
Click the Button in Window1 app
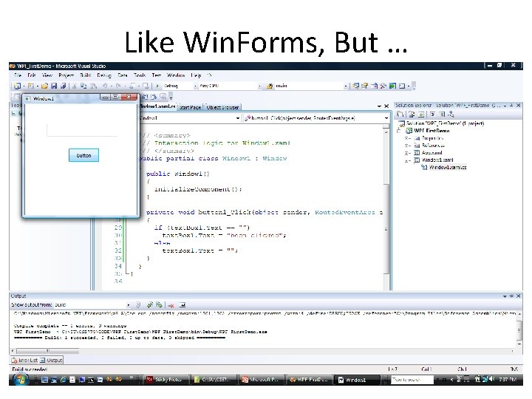click(83, 155)
